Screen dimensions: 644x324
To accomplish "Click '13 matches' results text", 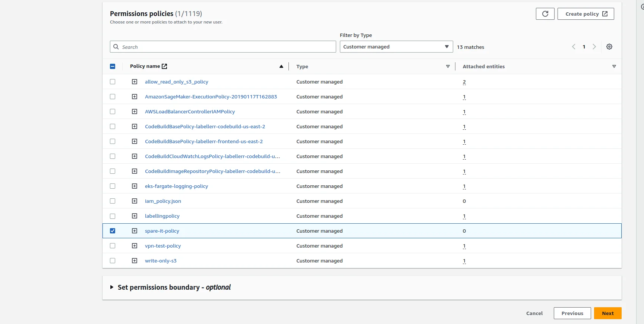I will 470,47.
